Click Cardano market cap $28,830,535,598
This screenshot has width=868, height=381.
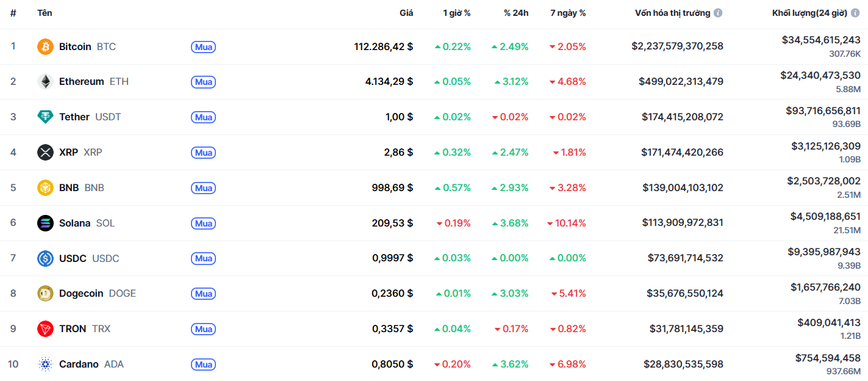[684, 364]
